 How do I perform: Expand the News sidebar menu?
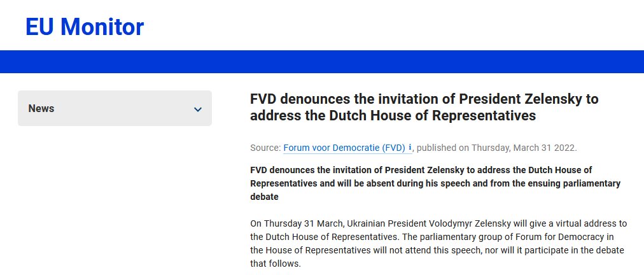(115, 108)
